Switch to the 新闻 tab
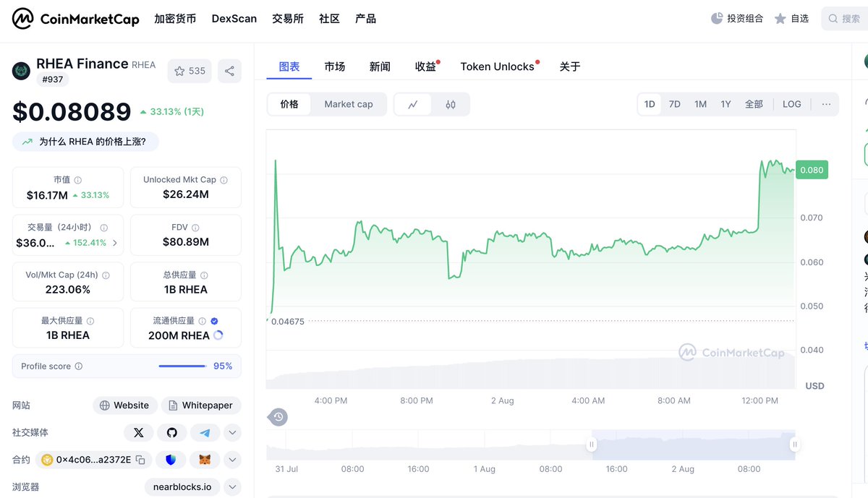Image resolution: width=868 pixels, height=498 pixels. point(380,66)
